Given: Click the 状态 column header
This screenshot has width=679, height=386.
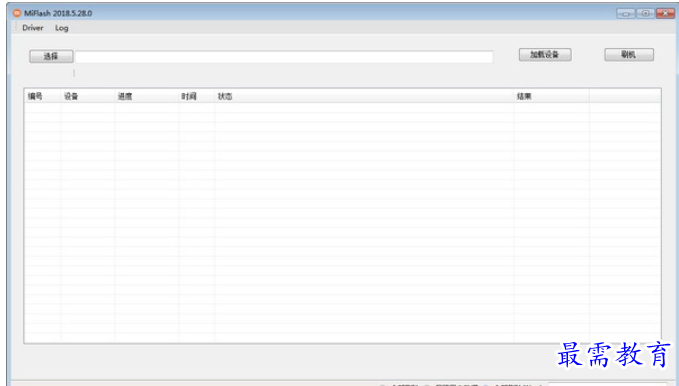Looking at the screenshot, I should 364,96.
